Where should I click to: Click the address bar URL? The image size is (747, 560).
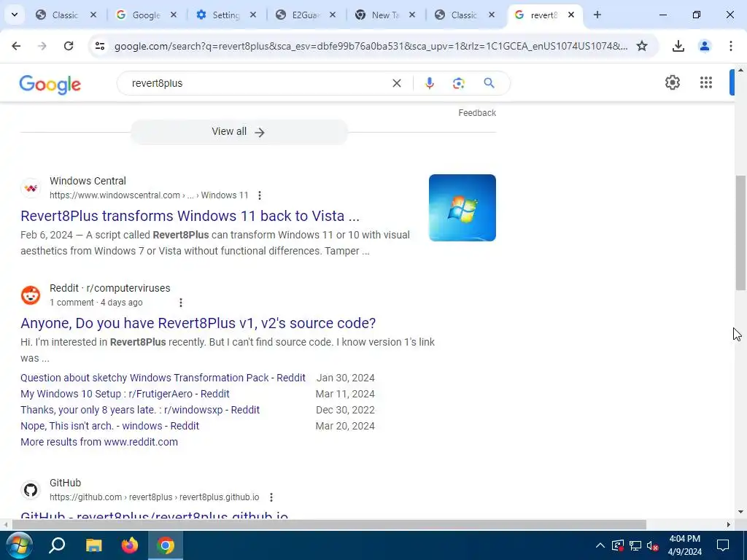pyautogui.click(x=371, y=46)
